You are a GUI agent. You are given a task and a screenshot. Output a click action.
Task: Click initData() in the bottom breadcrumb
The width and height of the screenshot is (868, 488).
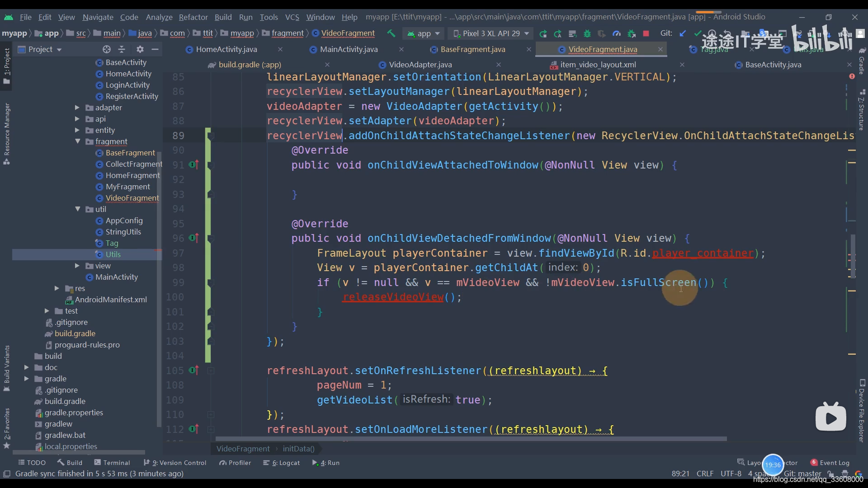coord(298,449)
